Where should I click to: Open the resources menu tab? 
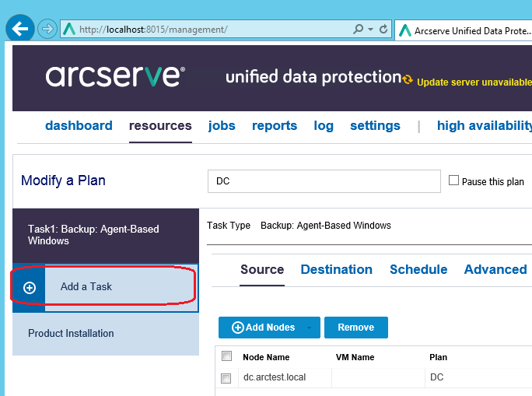(160, 126)
